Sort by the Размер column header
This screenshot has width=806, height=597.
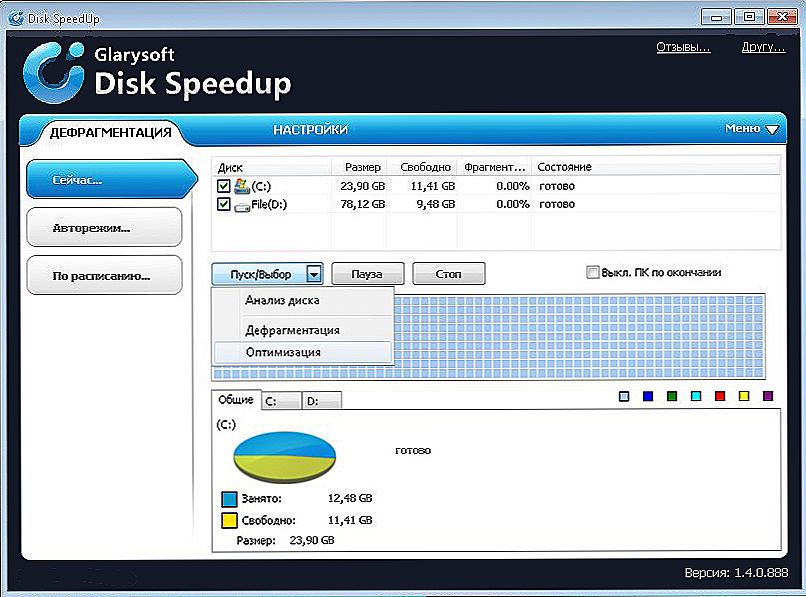click(359, 167)
